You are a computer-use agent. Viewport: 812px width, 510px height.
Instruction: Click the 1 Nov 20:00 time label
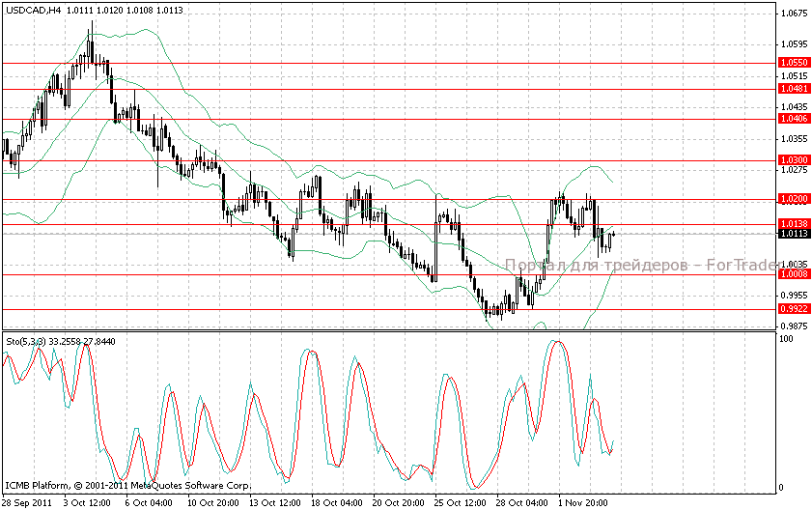583,503
